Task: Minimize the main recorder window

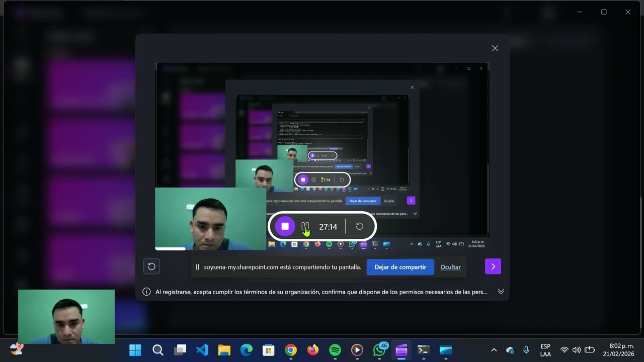Action: tap(580, 12)
